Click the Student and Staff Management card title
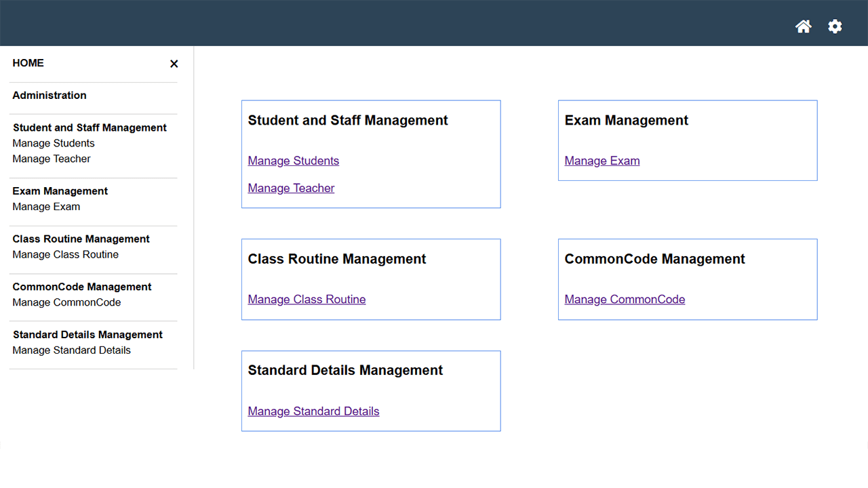 coord(348,121)
